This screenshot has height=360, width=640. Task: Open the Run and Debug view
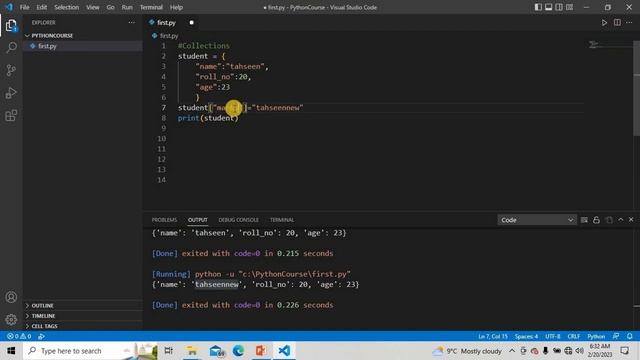click(11, 93)
